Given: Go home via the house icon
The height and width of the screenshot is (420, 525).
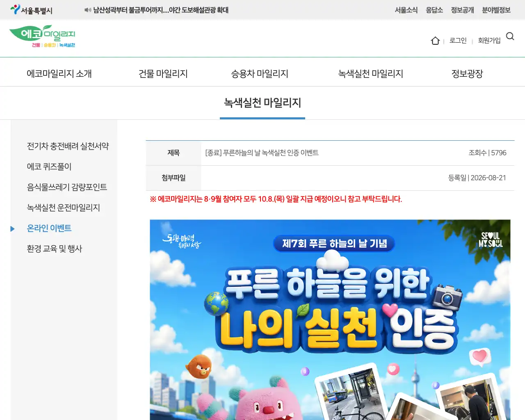Looking at the screenshot, I should click(435, 41).
